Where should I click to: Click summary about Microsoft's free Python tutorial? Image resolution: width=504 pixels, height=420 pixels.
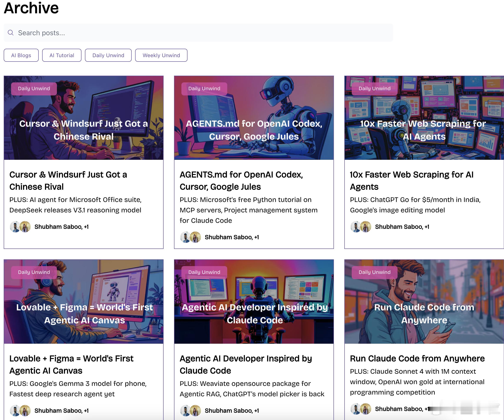point(249,210)
